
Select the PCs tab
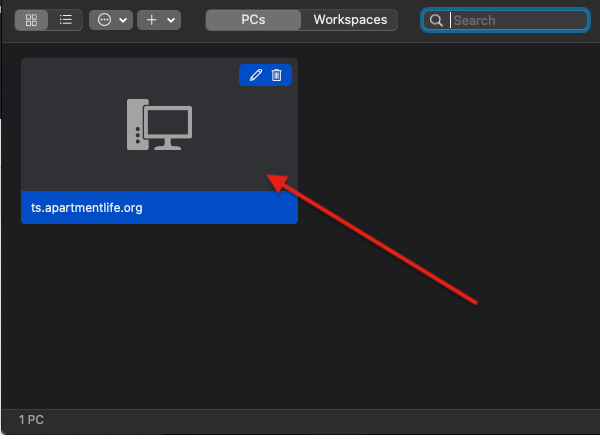coord(253,20)
